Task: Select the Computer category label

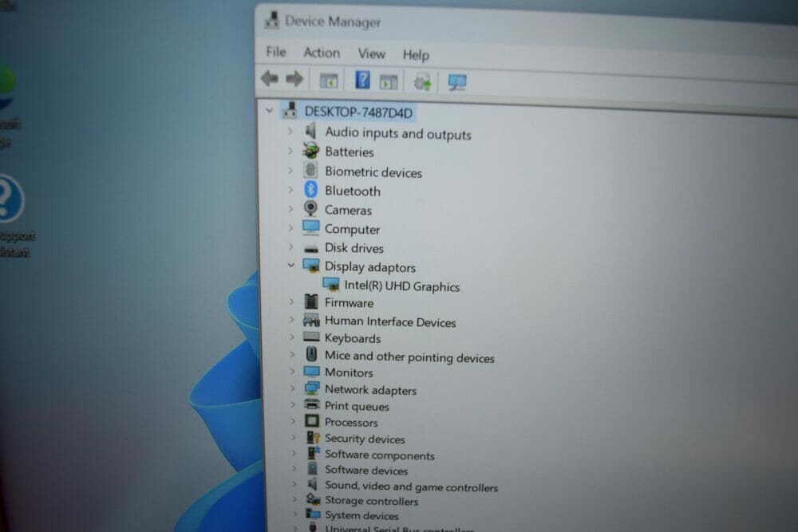Action: [352, 229]
